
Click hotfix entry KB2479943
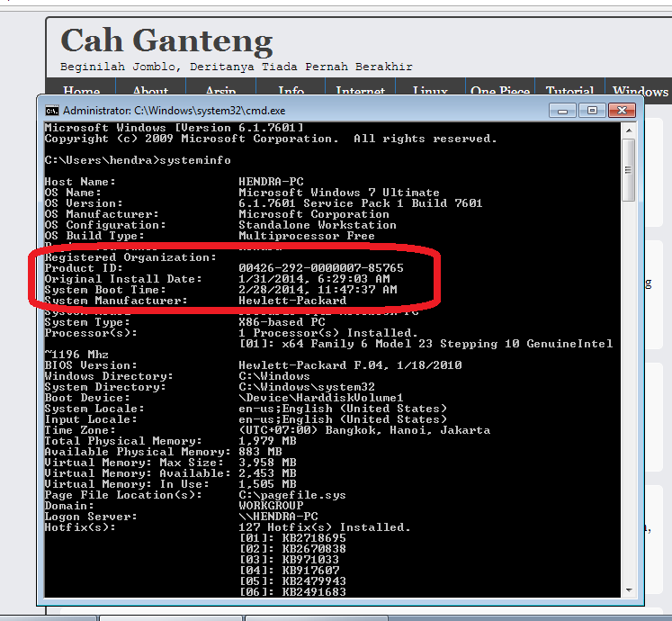314,581
